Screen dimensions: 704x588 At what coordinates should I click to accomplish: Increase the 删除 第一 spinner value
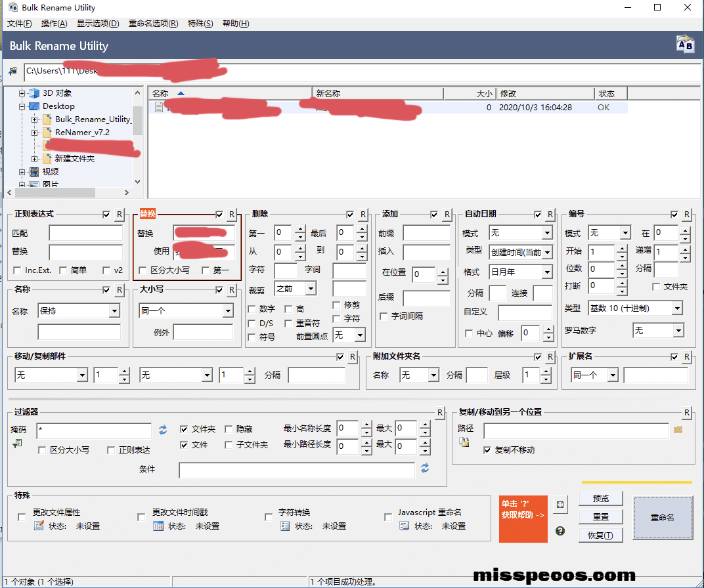(300, 229)
